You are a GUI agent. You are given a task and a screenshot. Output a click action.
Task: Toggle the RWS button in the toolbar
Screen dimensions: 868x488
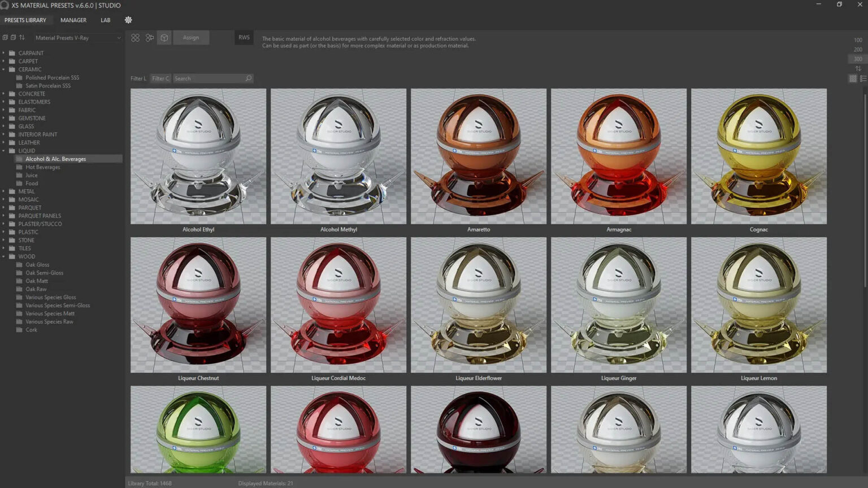point(244,37)
